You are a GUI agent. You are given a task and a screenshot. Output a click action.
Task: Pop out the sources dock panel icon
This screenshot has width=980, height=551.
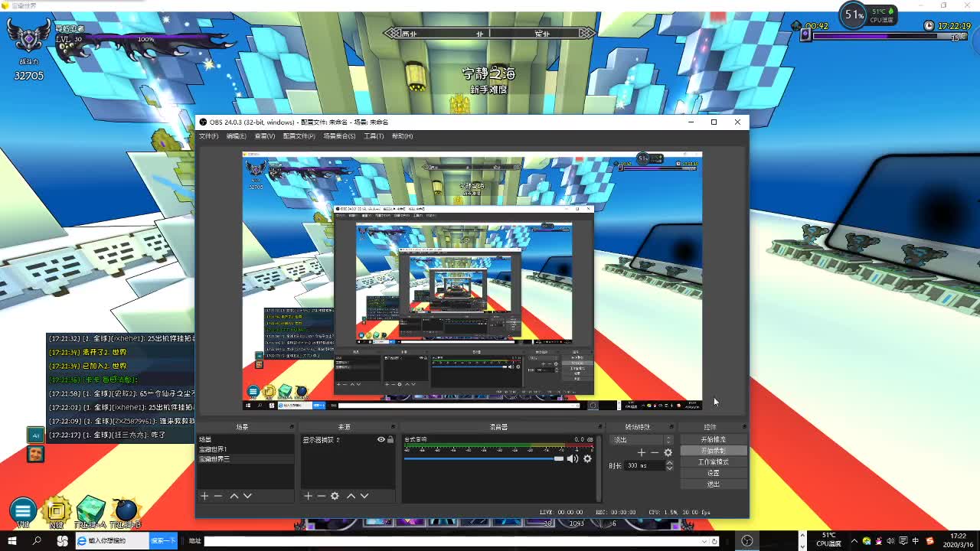coord(393,427)
